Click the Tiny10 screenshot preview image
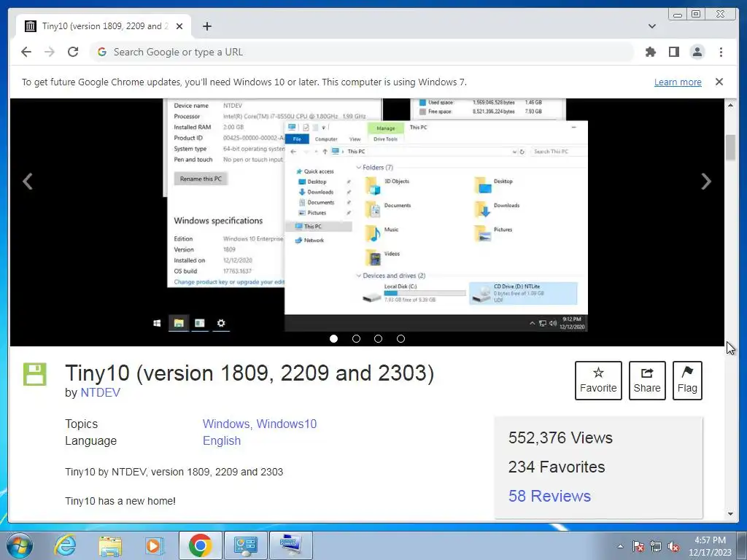The height and width of the screenshot is (560, 747). [370, 215]
